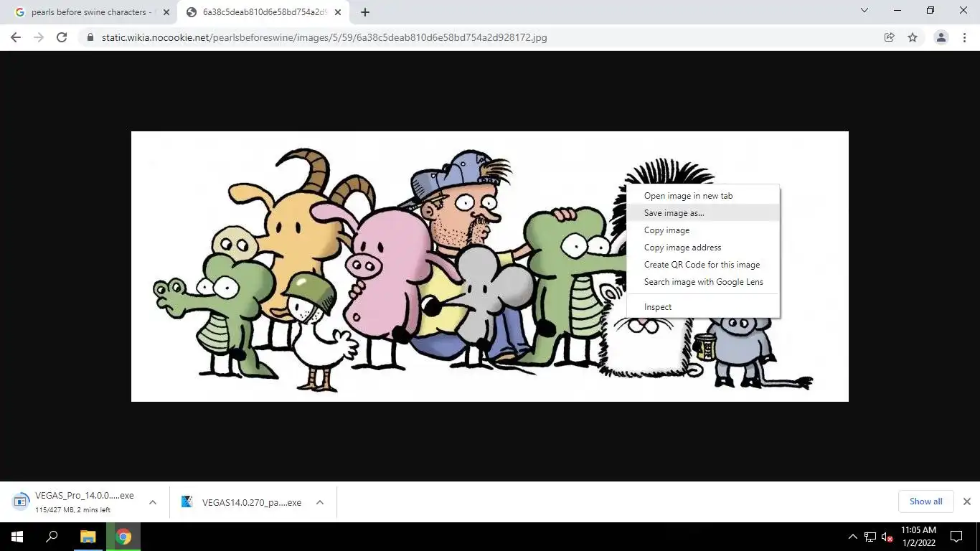Open the muted volume tray icon
Viewport: 980px width, 551px height.
[887, 537]
